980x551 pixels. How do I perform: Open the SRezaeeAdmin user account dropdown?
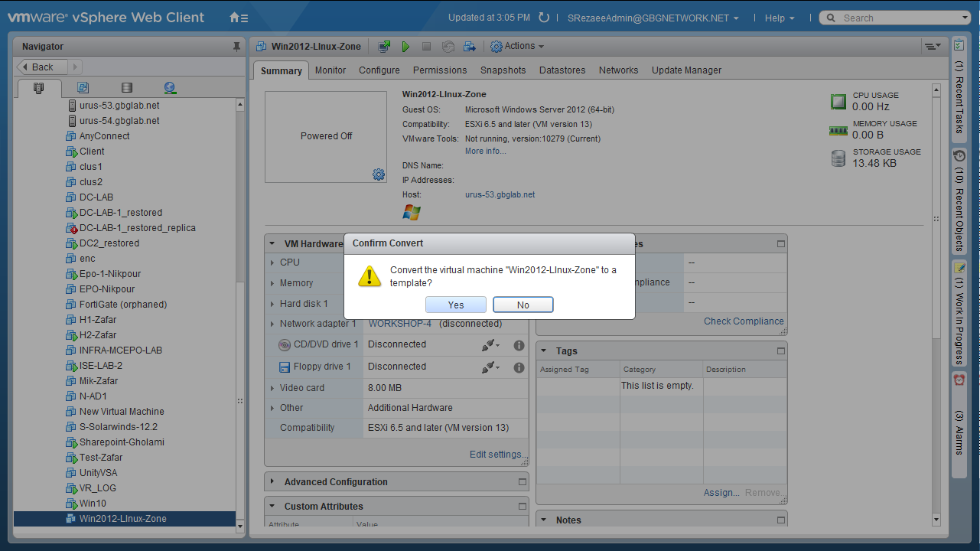653,18
